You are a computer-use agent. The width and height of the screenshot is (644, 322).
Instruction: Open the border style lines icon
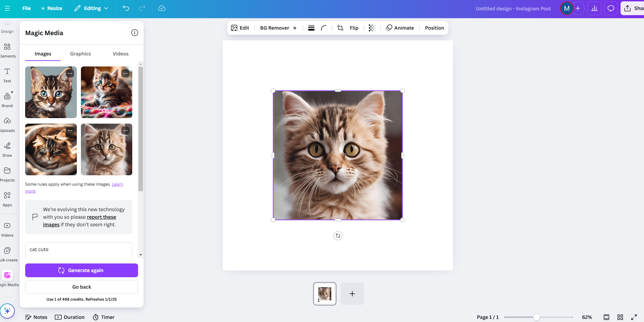pos(311,28)
